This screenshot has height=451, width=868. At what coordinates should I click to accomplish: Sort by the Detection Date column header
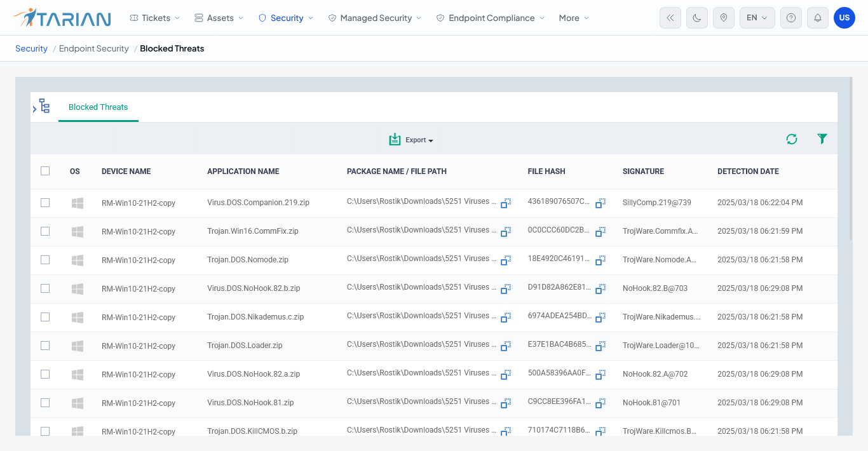(748, 172)
